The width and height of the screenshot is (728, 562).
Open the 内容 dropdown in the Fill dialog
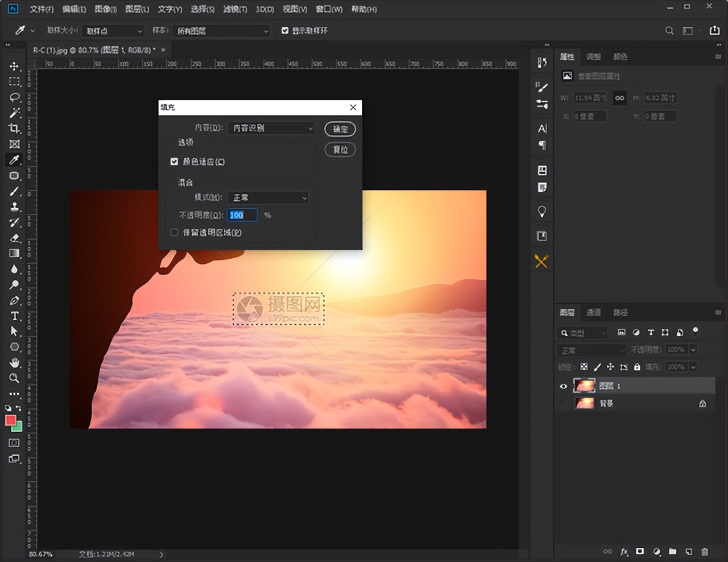click(271, 129)
